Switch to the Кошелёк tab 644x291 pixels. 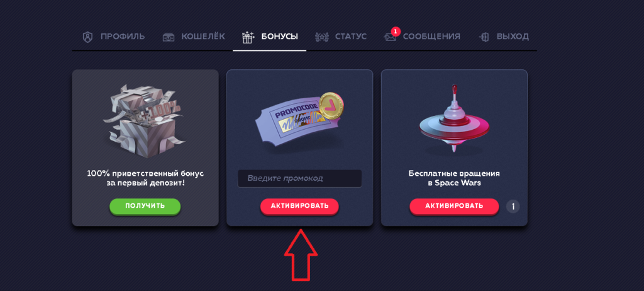click(194, 37)
